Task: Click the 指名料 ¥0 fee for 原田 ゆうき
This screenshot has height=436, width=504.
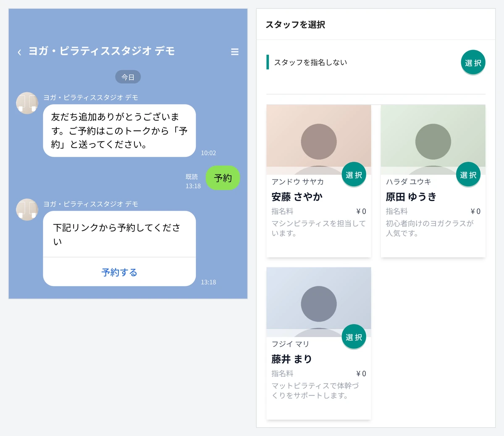Action: [433, 211]
